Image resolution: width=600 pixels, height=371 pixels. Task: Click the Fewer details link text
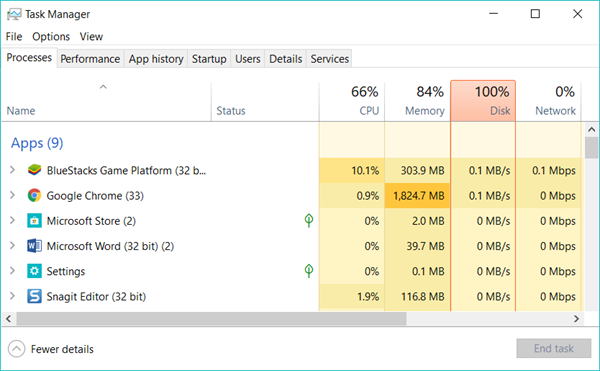(62, 349)
